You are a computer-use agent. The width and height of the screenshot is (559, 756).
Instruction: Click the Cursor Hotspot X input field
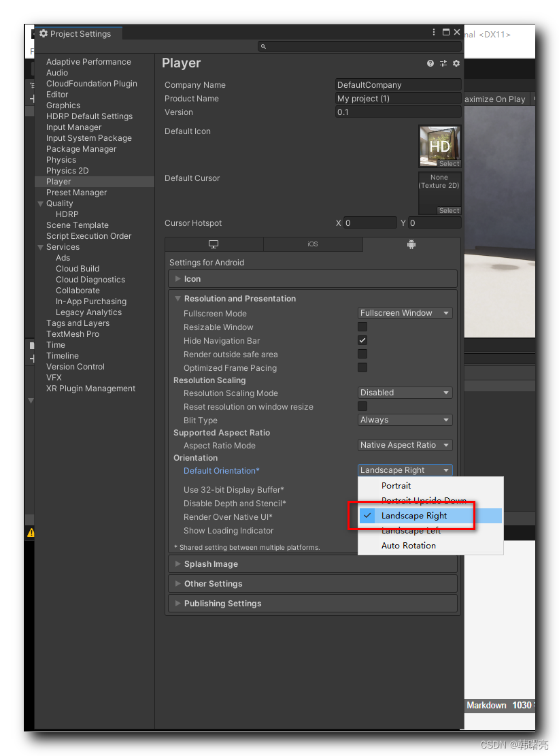[369, 223]
